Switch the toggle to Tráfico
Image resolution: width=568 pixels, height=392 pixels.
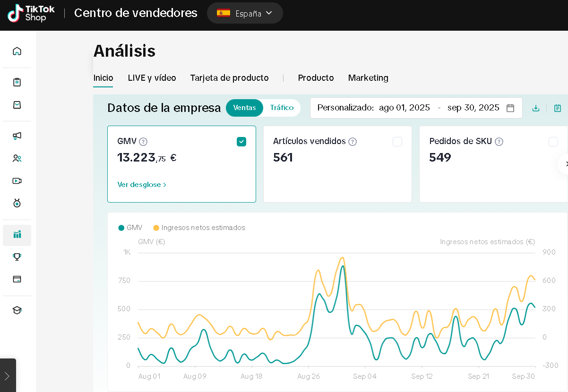[x=282, y=108]
